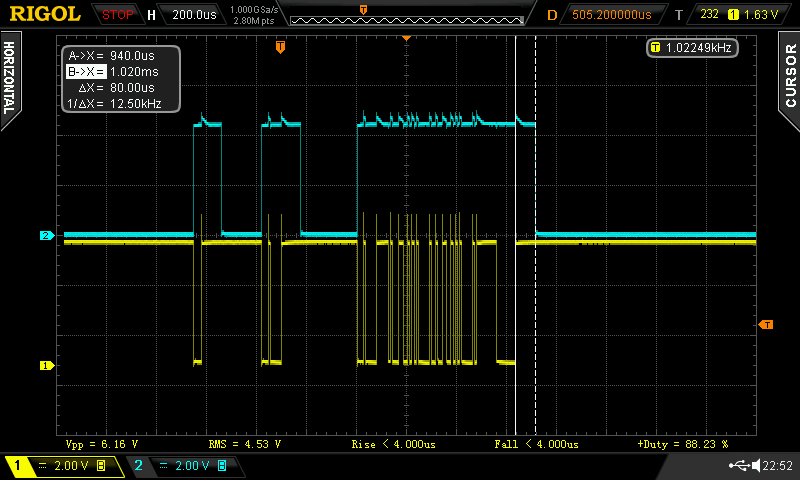Screen dimensions: 800x480
Task: Click the USB connection icon
Action: (739, 465)
